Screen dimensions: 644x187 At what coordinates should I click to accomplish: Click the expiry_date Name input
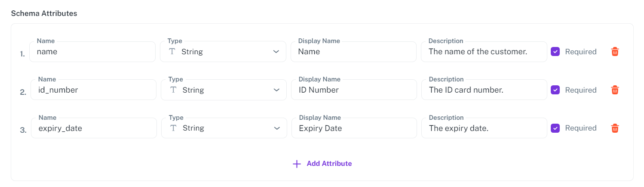[94, 128]
